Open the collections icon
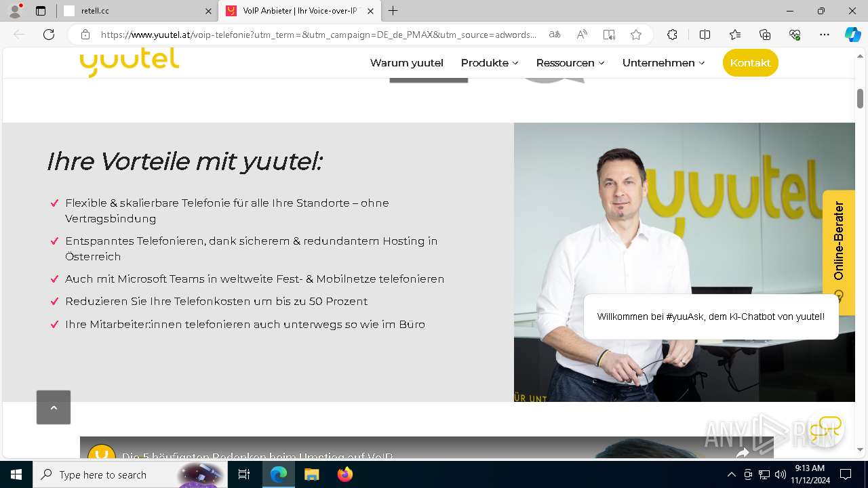The height and width of the screenshot is (488, 868). [x=765, y=35]
